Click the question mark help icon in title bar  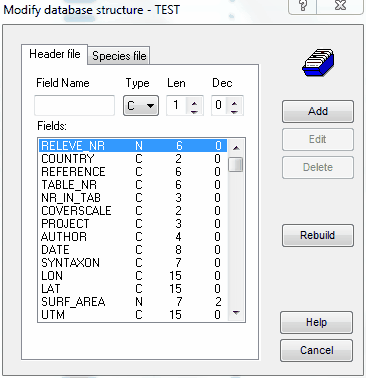303,6
